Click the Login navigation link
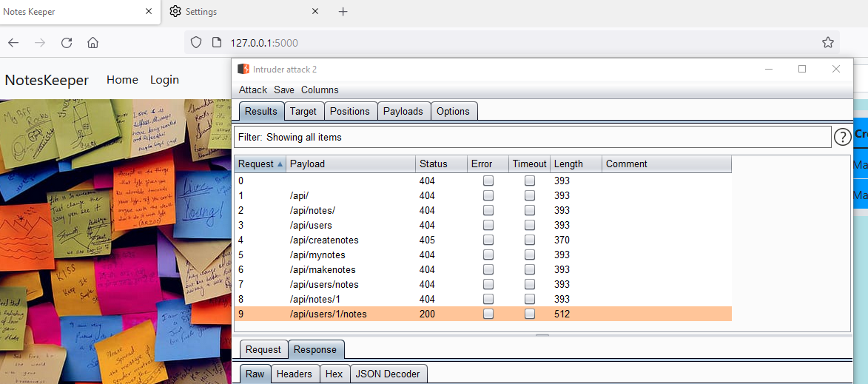The width and height of the screenshot is (868, 384). [x=164, y=80]
